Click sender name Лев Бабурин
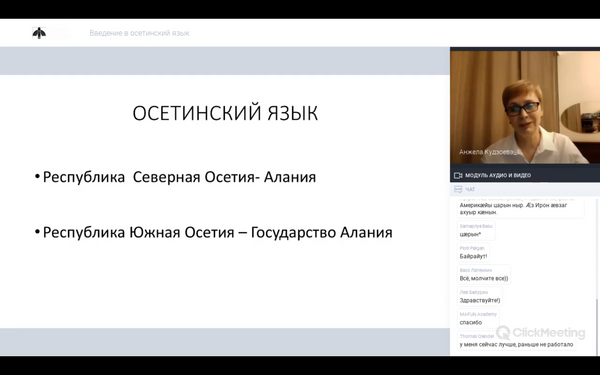The height and width of the screenshot is (375, 600). pyautogui.click(x=474, y=292)
